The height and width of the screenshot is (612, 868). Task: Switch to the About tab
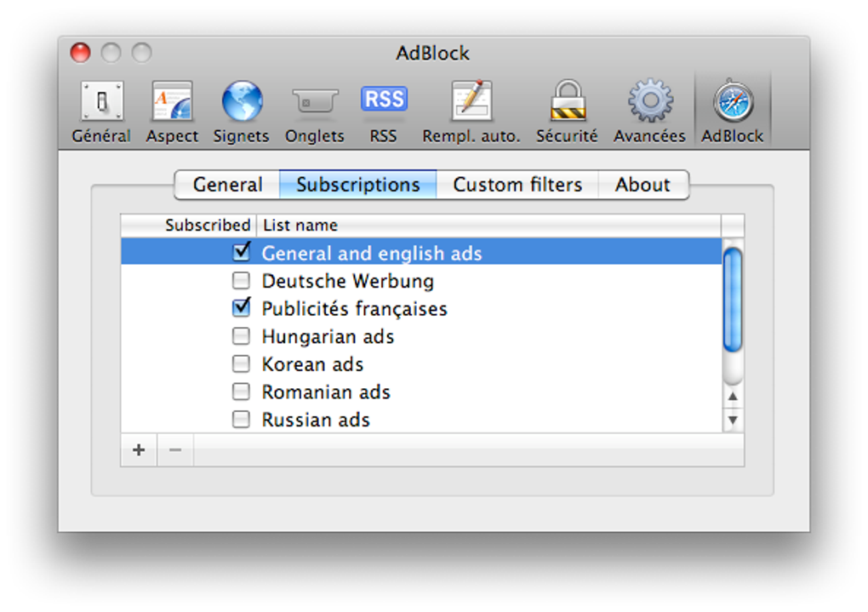click(x=643, y=185)
